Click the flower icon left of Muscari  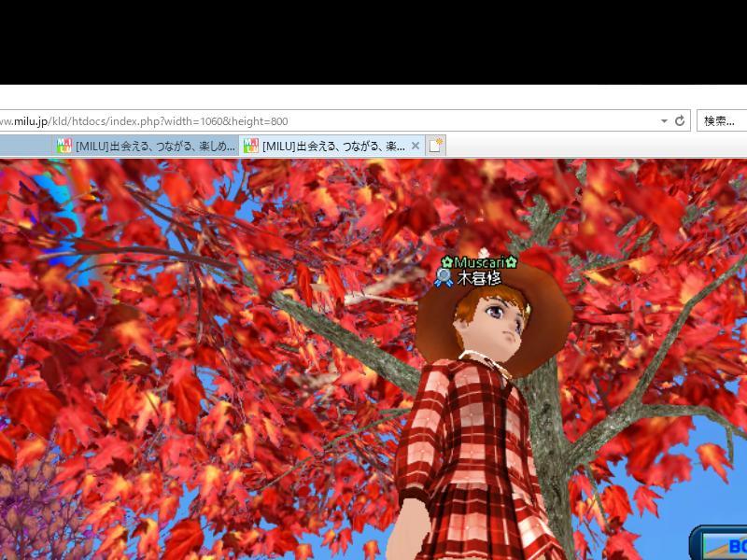(447, 263)
